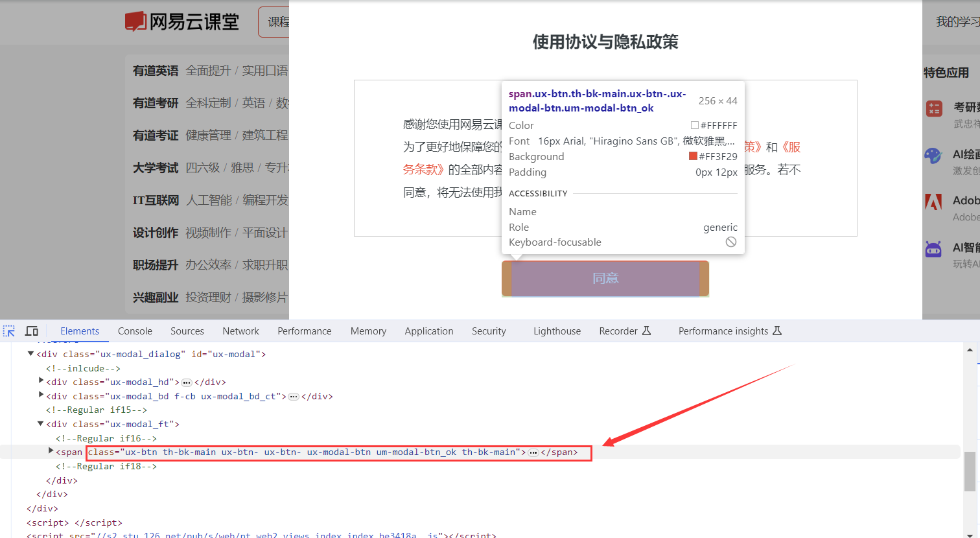Select the '<!--Regular if16-->' comment row

click(x=106, y=438)
